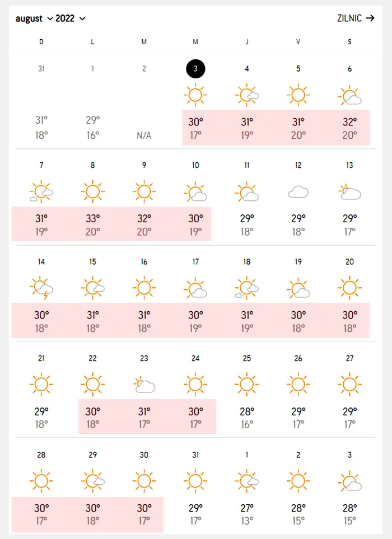Image resolution: width=392 pixels, height=539 pixels.
Task: Select September 1 with 27° high
Action: pos(247,513)
